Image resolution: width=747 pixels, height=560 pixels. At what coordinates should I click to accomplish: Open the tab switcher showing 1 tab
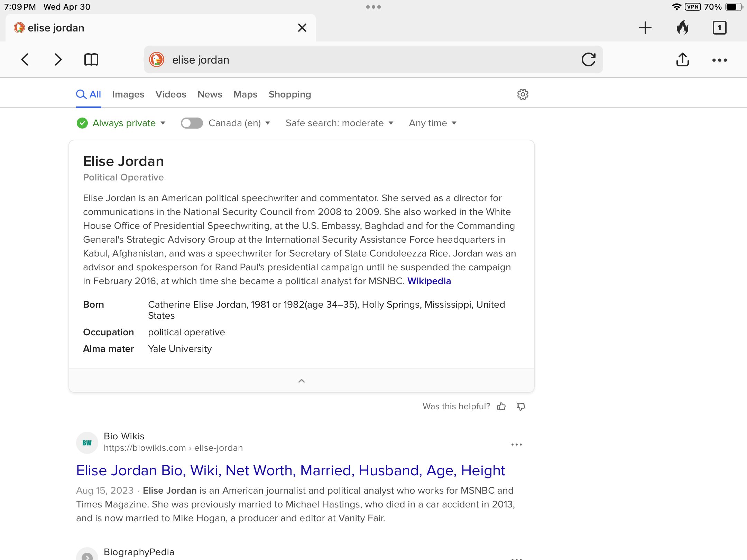(x=719, y=28)
